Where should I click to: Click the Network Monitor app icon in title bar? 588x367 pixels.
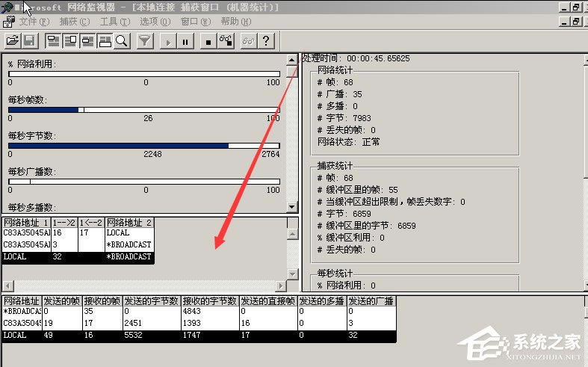(7, 7)
